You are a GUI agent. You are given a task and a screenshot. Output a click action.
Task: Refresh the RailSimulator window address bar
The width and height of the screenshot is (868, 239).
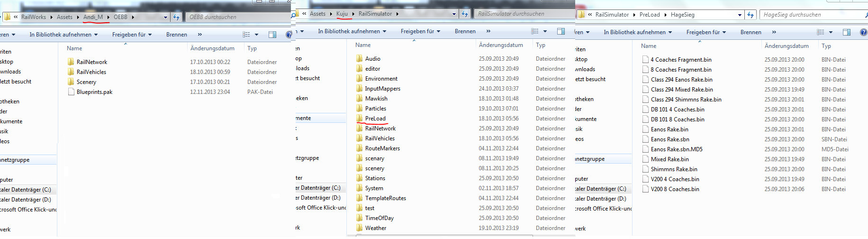pos(465,14)
